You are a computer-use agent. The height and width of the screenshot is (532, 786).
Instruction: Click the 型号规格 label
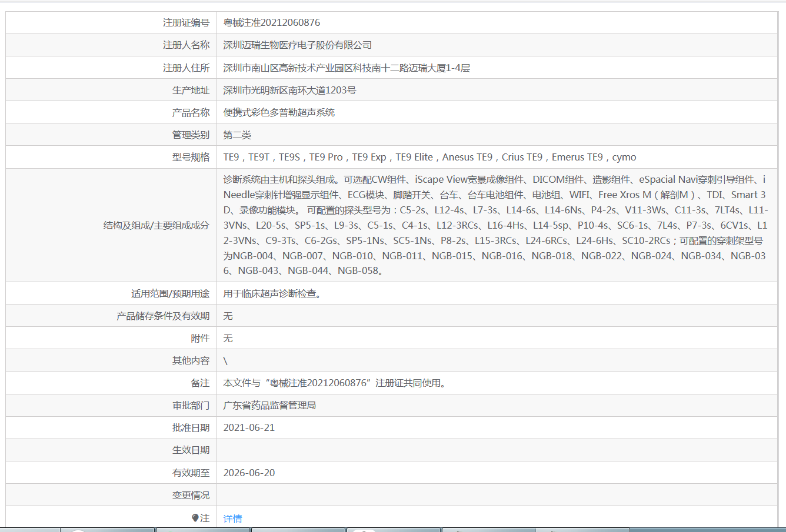[191, 157]
